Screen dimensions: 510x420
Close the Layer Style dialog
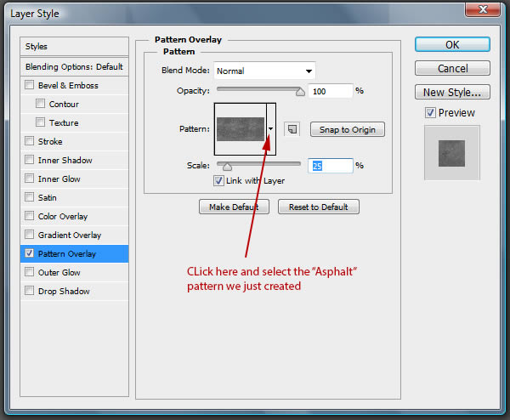click(x=483, y=9)
